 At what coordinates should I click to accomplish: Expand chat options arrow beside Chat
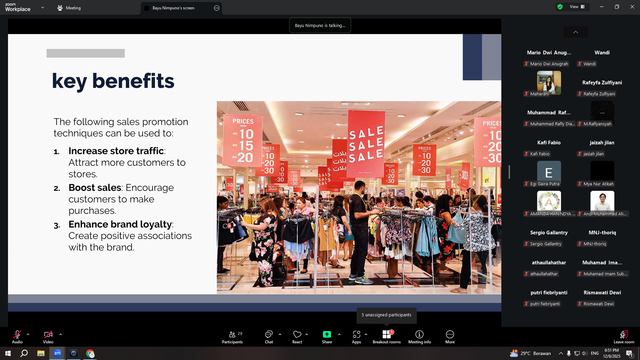pyautogui.click(x=280, y=334)
